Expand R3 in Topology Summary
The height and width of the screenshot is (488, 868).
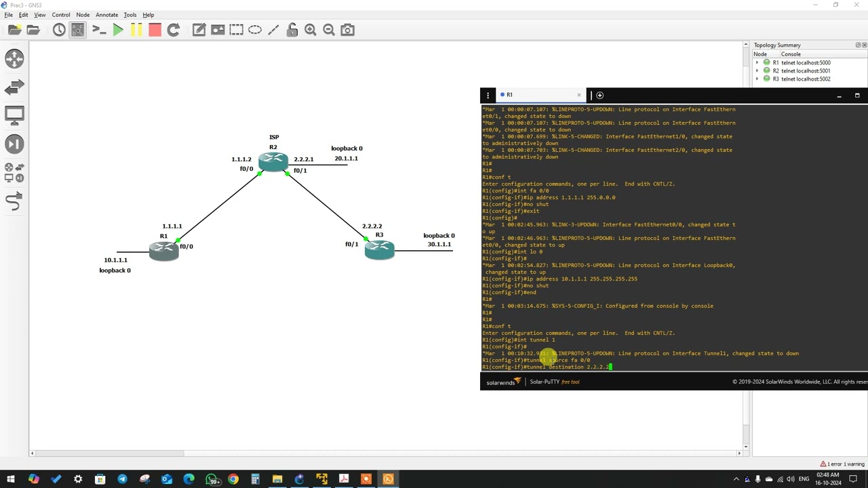[x=757, y=79]
